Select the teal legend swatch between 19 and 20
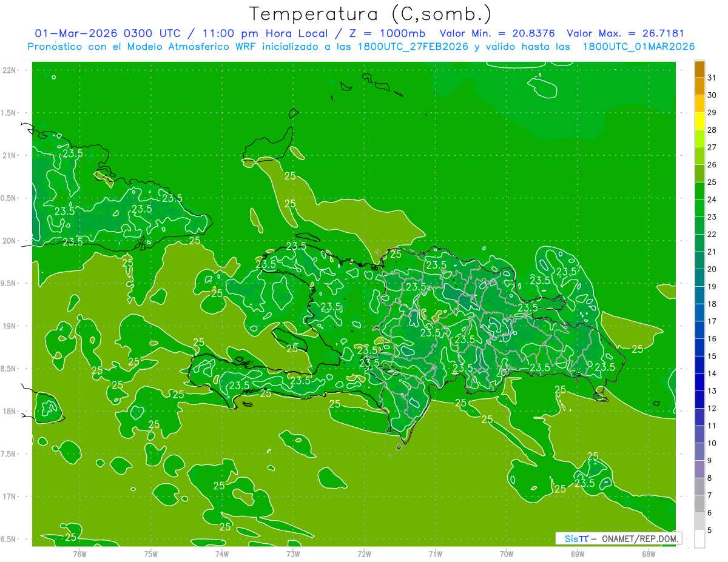Viewport: 728px width, 562px height. [x=699, y=278]
